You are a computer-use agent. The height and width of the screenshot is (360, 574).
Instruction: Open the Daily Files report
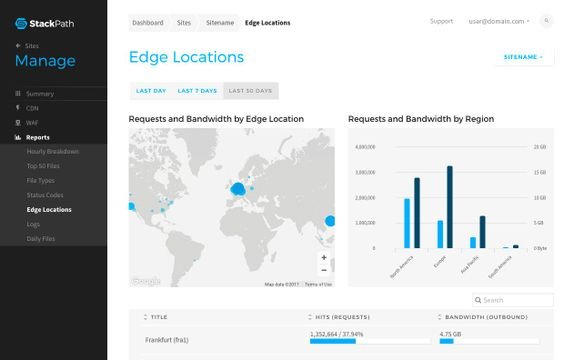click(x=41, y=239)
